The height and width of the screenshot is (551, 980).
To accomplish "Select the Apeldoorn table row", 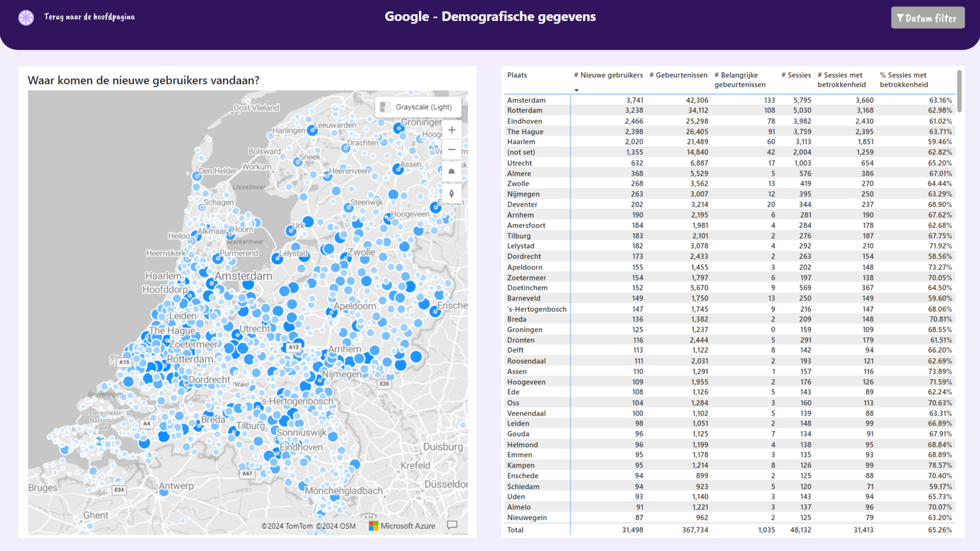I will pyautogui.click(x=730, y=267).
